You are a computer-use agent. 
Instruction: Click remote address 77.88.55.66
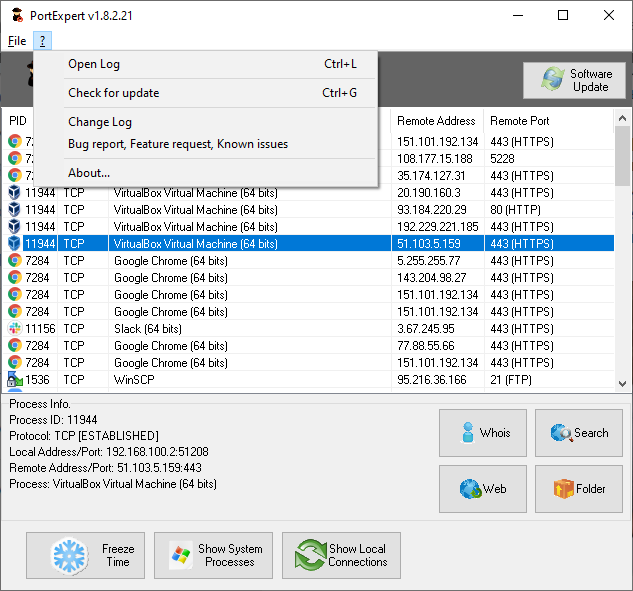point(425,346)
